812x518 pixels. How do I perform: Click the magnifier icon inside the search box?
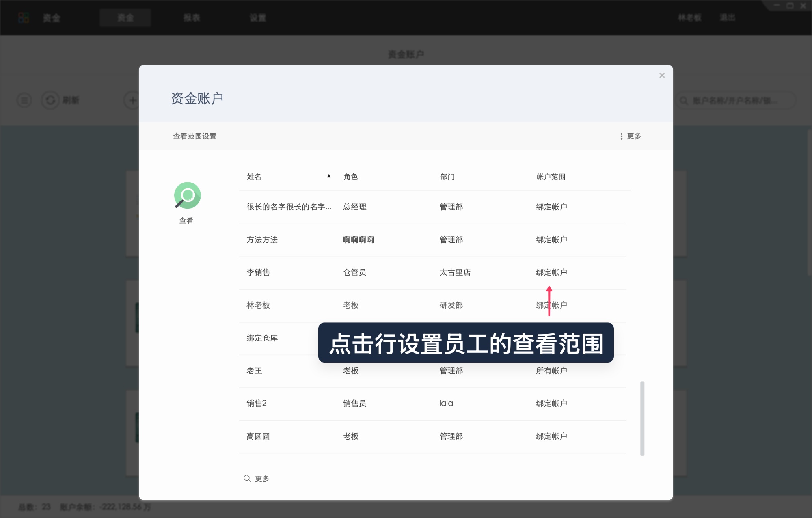683,100
